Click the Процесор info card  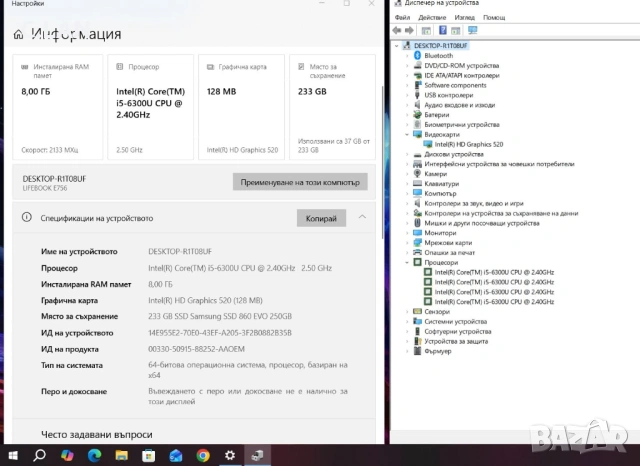point(151,107)
